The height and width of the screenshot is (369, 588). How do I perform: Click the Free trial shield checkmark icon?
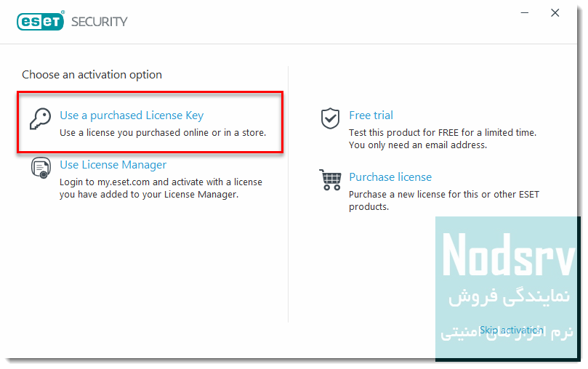coord(330,118)
